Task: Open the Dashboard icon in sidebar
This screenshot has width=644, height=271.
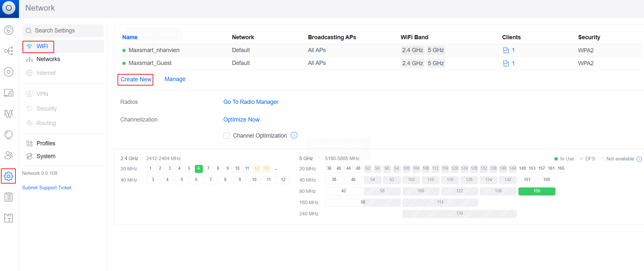Action: point(9,30)
